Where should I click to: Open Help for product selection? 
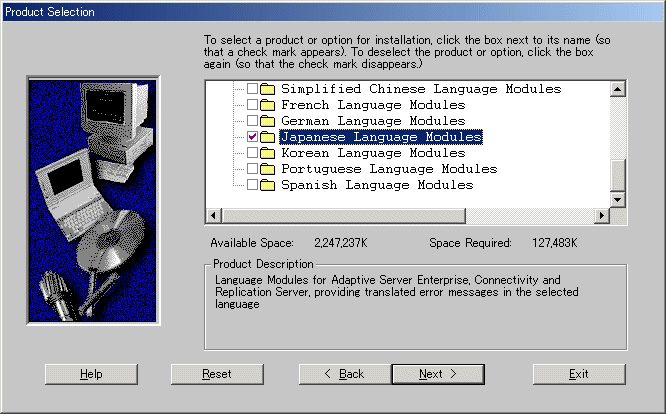[91, 374]
